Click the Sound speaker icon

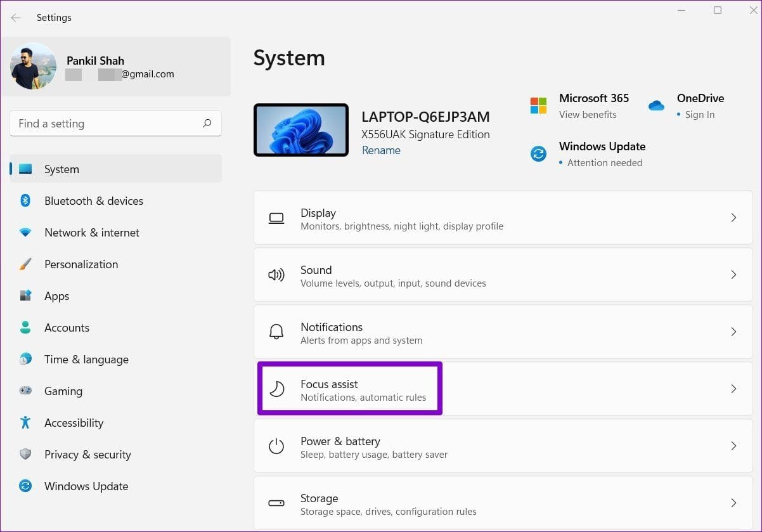tap(276, 275)
